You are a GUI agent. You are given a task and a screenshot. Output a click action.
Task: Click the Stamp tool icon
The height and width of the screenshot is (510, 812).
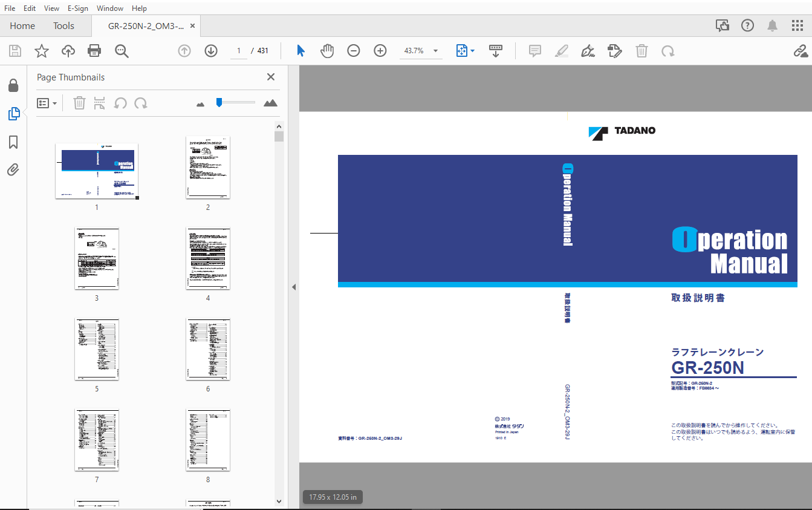pyautogui.click(x=615, y=51)
